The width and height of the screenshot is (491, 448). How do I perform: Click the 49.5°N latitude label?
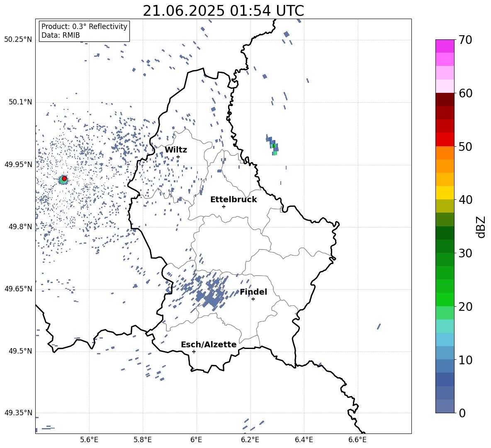click(x=20, y=351)
